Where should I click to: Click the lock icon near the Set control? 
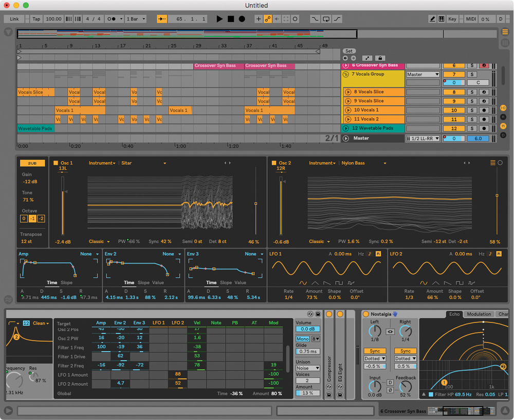click(379, 58)
